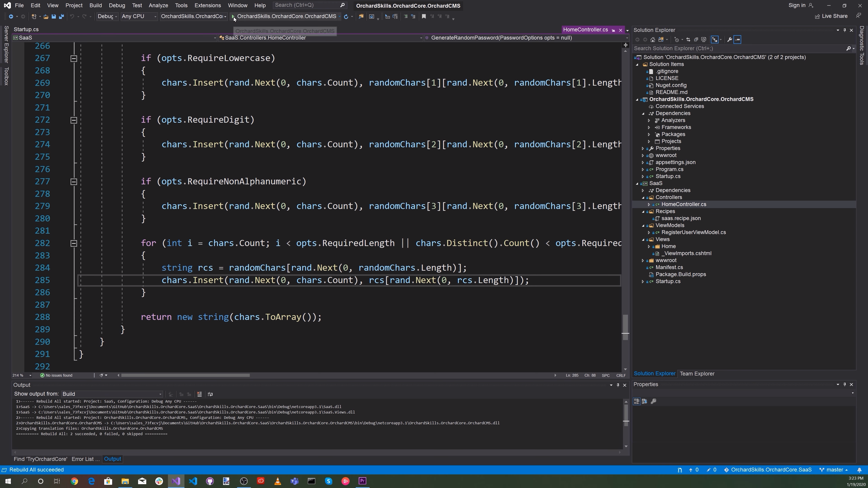868x488 pixels.
Task: Open the Build menu
Action: click(96, 5)
